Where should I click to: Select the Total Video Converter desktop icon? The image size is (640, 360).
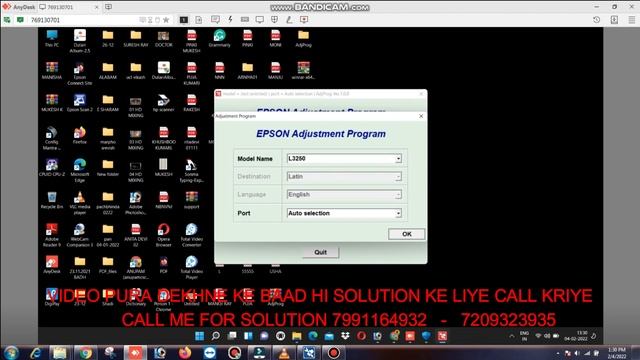point(191,235)
